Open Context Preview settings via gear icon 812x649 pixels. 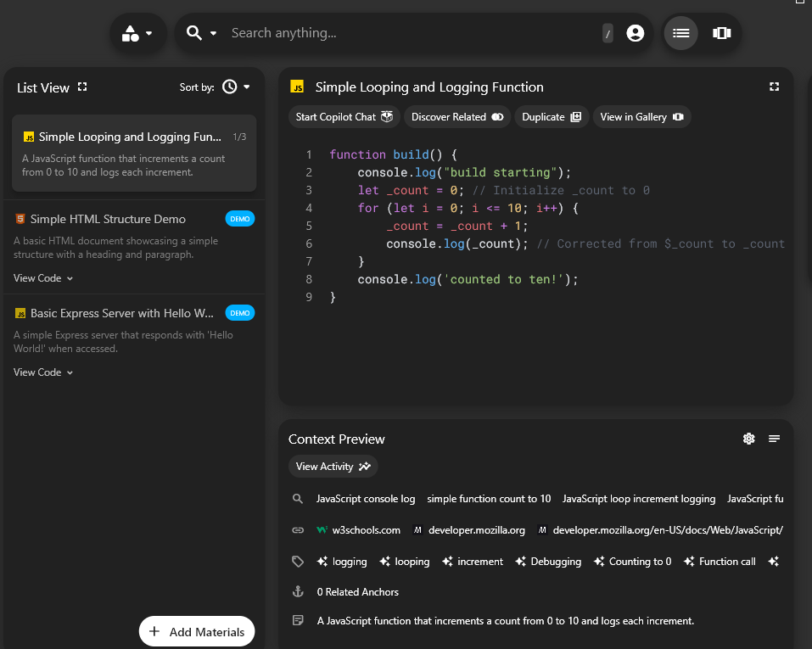tap(749, 439)
